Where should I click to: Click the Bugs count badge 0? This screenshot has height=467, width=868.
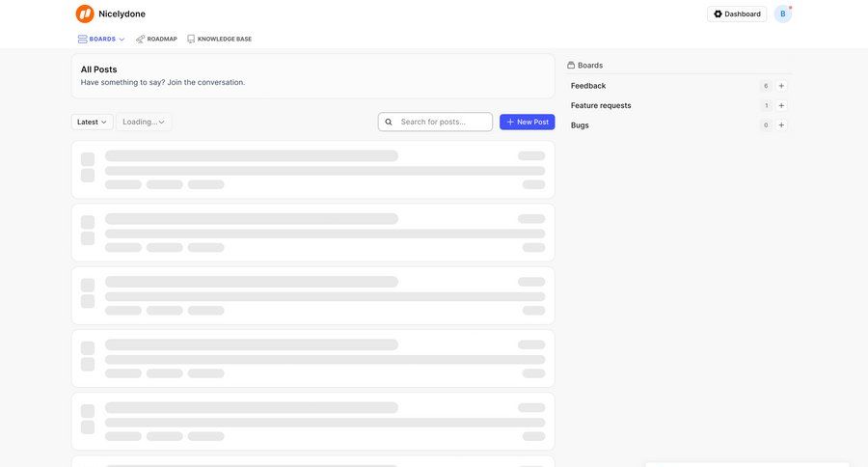[766, 125]
